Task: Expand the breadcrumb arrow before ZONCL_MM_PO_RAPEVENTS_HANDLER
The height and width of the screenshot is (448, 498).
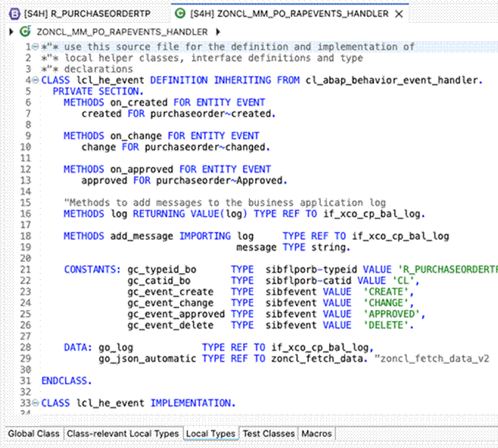Action: (x=10, y=32)
